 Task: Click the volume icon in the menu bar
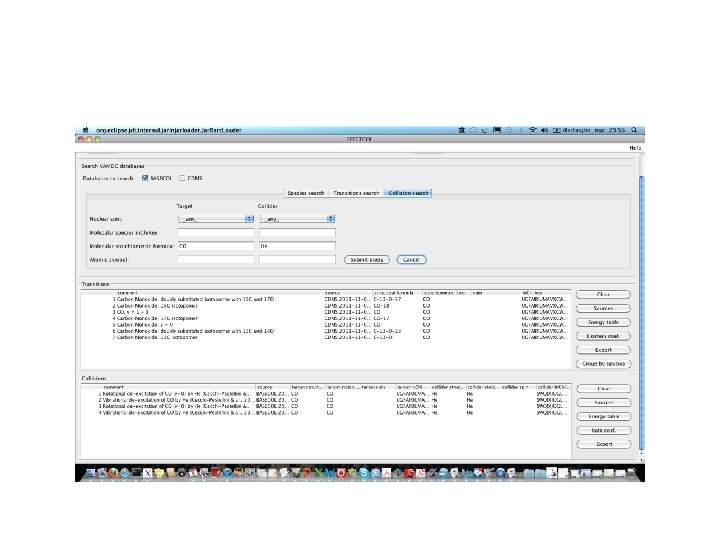click(x=544, y=130)
